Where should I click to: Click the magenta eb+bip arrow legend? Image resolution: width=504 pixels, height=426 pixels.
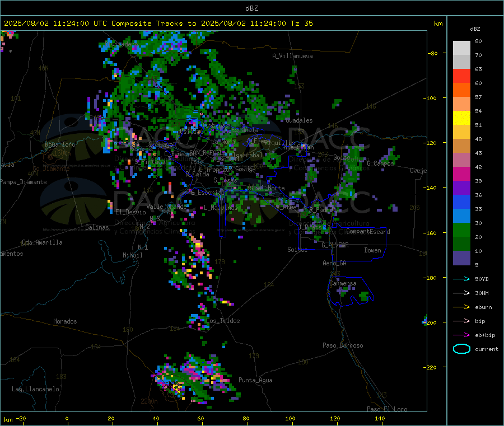[x=461, y=335]
